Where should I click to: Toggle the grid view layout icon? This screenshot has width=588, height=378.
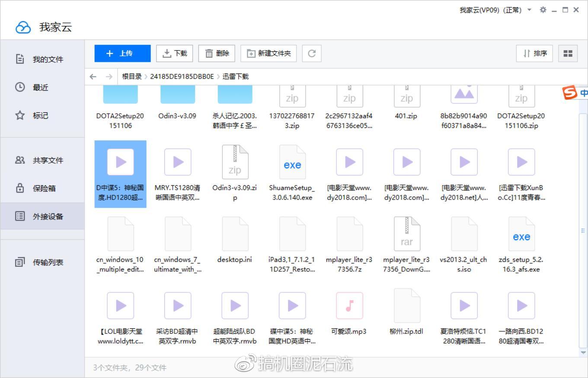[x=568, y=54]
